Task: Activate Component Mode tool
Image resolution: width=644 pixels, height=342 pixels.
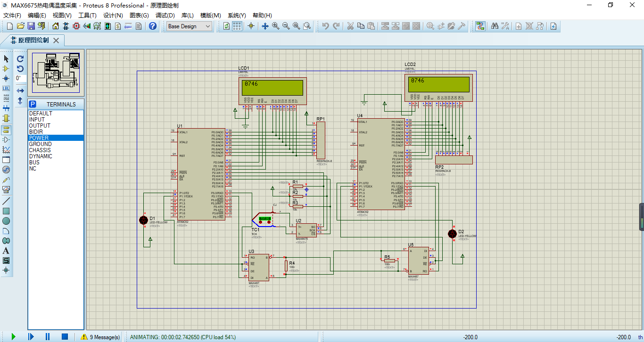Action: 6,69
